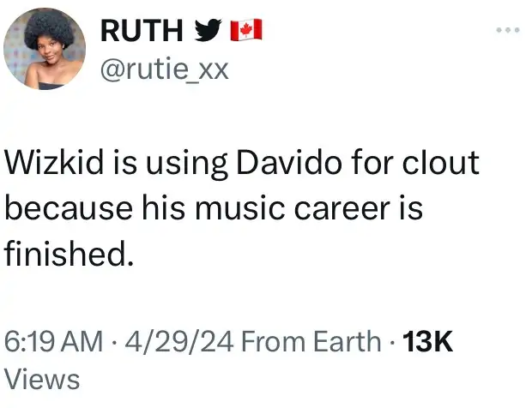
Task: Click the Views label under the timestamp
Action: pyautogui.click(x=42, y=378)
